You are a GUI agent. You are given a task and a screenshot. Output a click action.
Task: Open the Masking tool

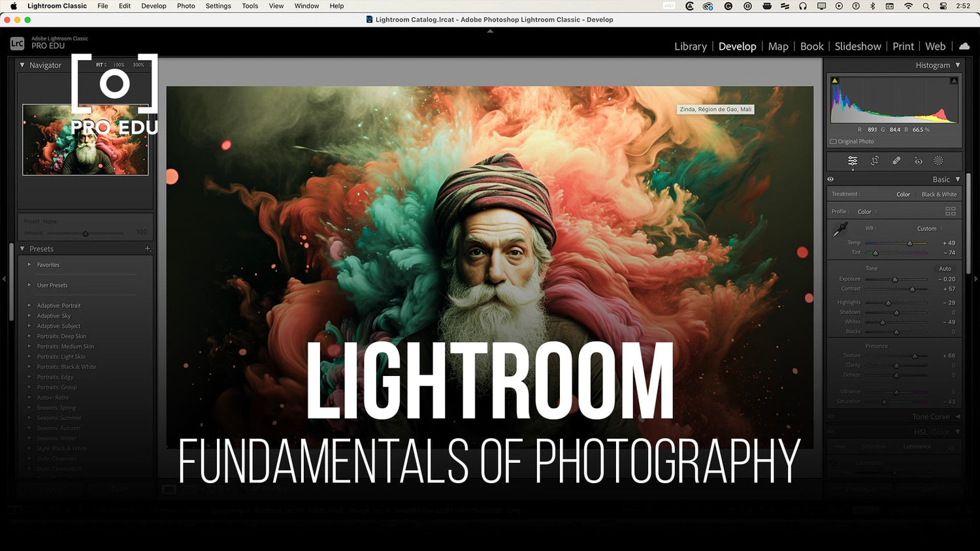pyautogui.click(x=938, y=161)
